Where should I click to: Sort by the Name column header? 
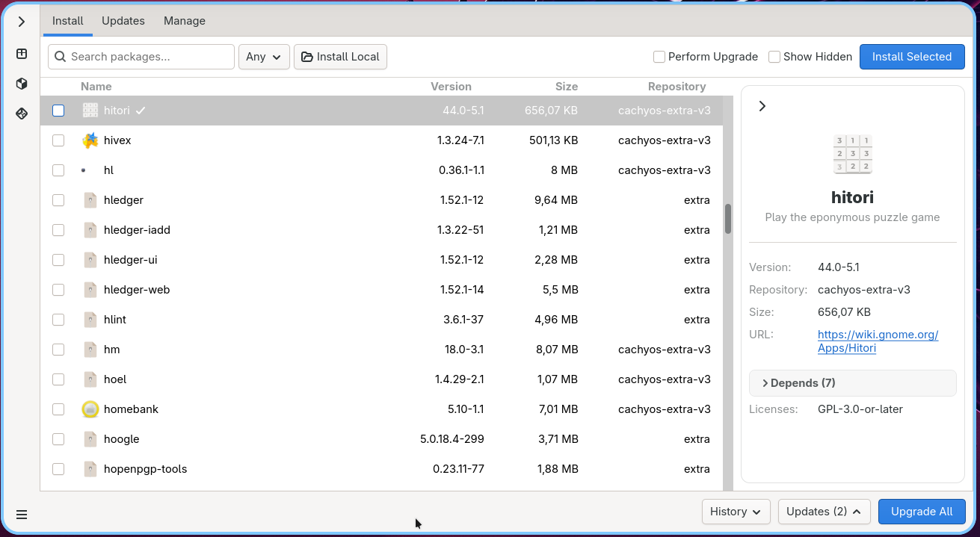pos(96,87)
